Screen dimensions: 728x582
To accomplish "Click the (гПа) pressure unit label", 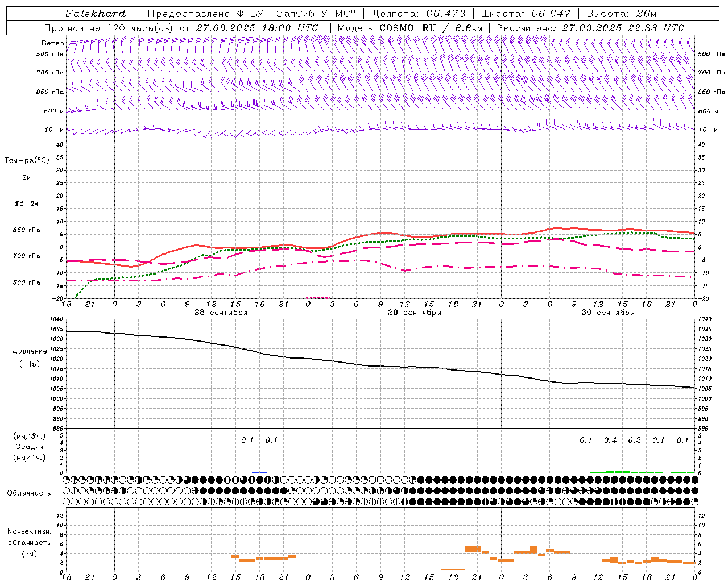I will 30,364.
